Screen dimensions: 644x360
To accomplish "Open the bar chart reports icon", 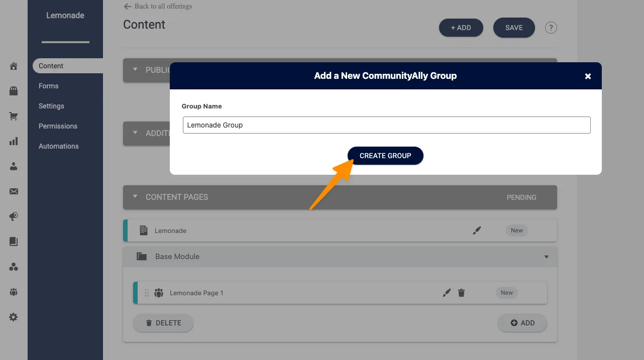I will 14,142.
